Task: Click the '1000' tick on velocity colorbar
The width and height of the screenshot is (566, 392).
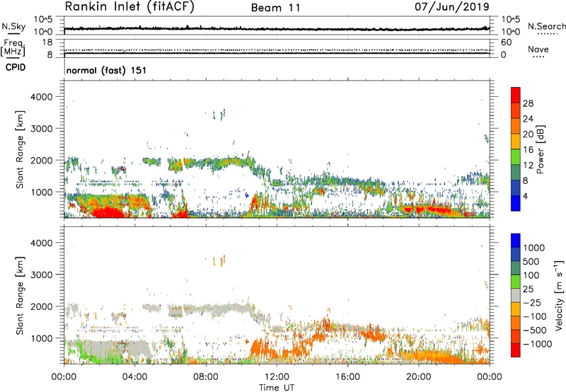Action: (534, 248)
